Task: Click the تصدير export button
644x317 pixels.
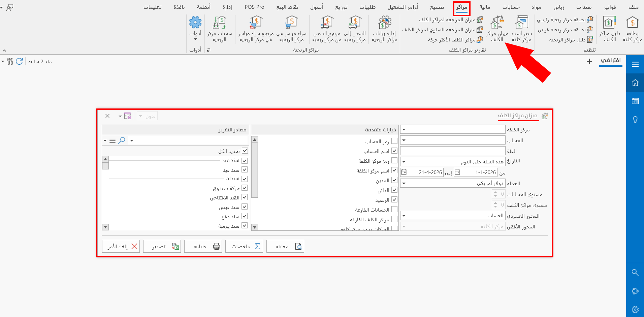Action: [x=162, y=246]
